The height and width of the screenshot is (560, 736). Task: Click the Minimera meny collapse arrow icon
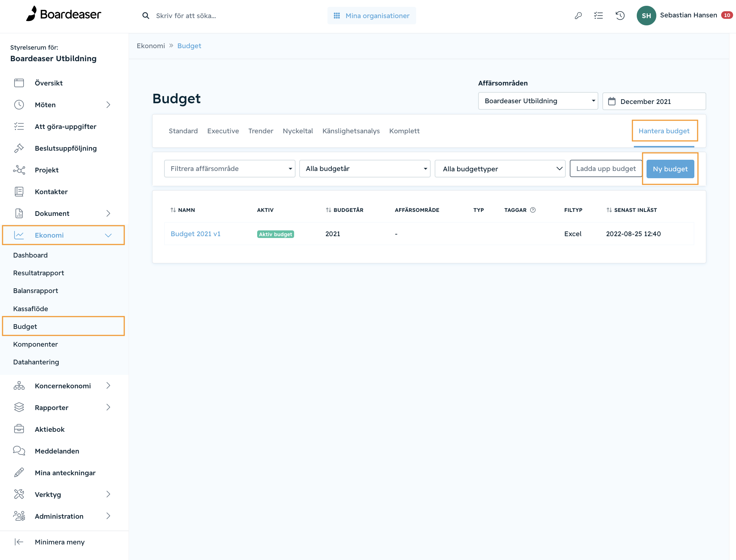19,542
